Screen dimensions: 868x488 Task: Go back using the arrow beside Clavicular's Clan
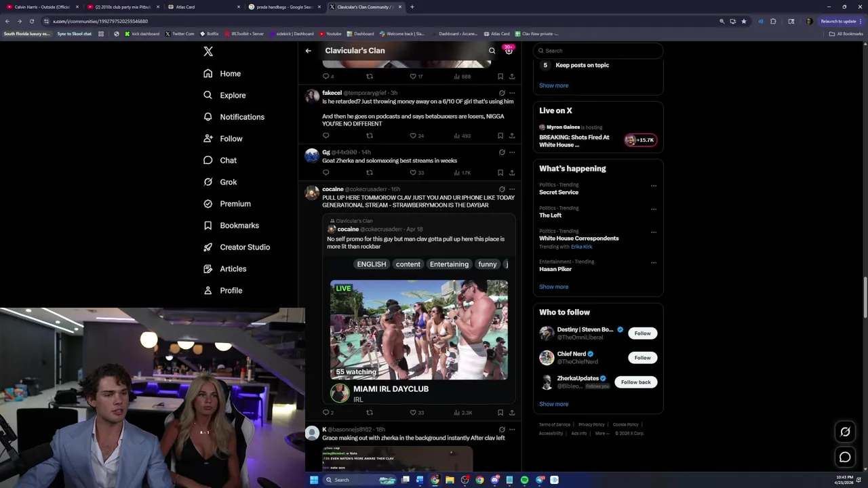[308, 51]
